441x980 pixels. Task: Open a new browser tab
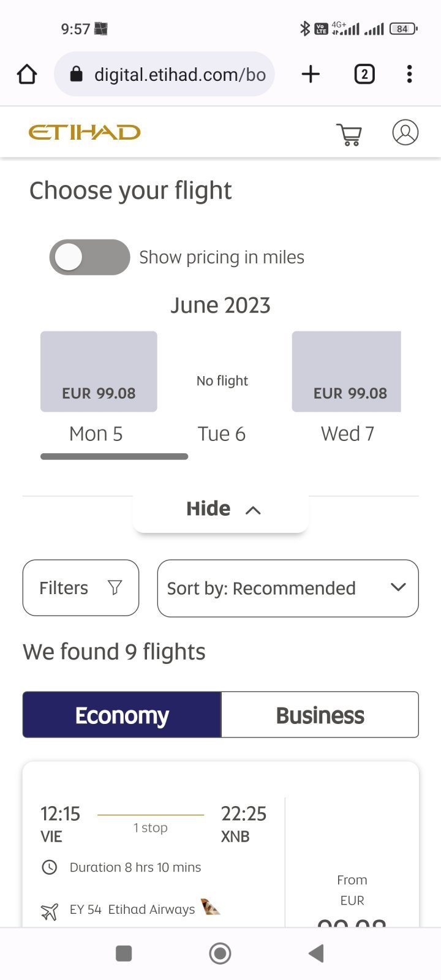311,75
